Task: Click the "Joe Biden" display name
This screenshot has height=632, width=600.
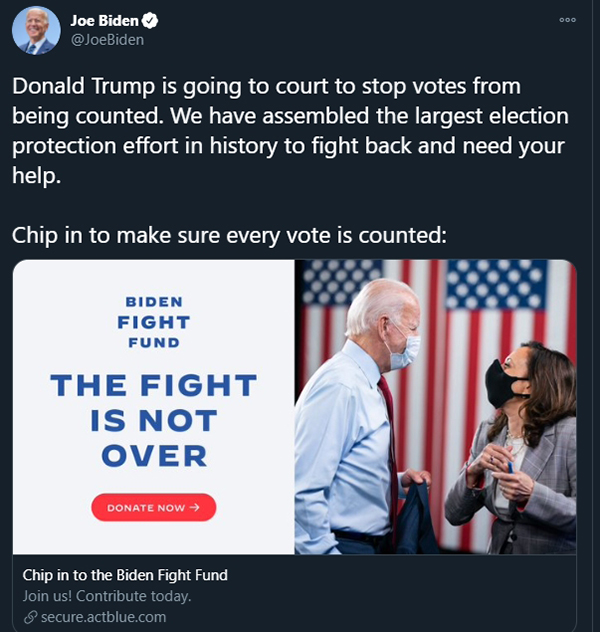Action: point(105,21)
